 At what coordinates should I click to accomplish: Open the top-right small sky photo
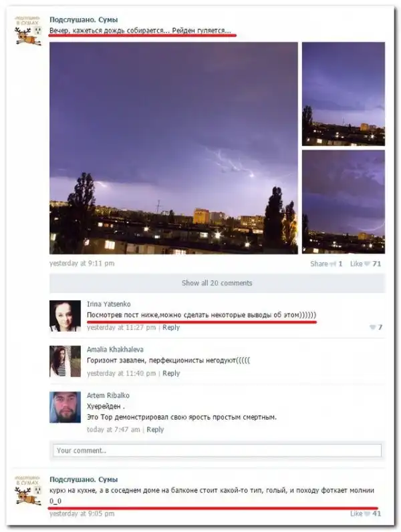coord(344,94)
